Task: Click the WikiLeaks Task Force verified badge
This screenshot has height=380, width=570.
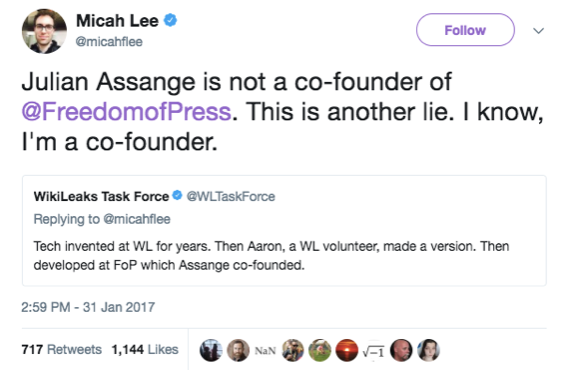Action: click(x=177, y=195)
